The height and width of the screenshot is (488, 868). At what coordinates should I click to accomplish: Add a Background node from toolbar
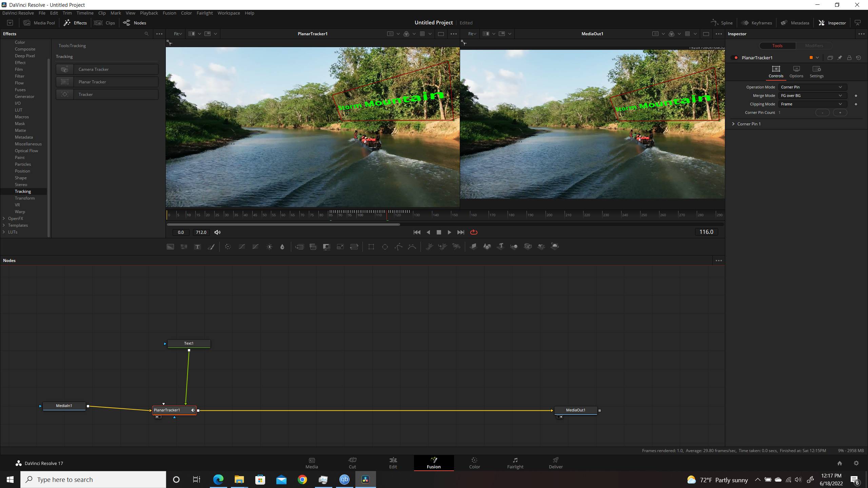170,247
